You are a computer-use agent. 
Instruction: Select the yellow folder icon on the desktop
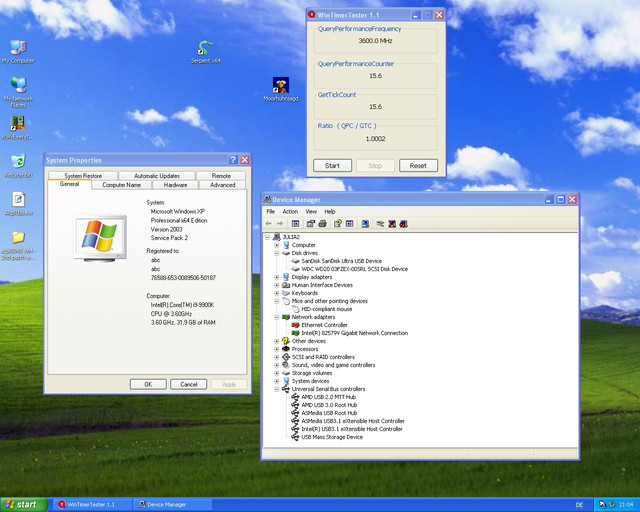click(18, 237)
